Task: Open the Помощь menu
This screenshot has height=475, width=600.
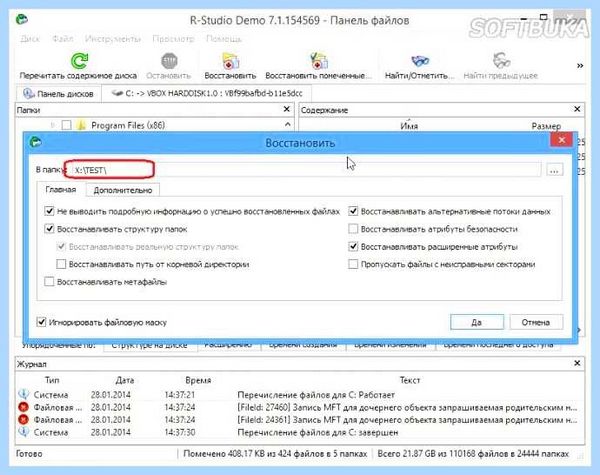Action: coord(224,39)
